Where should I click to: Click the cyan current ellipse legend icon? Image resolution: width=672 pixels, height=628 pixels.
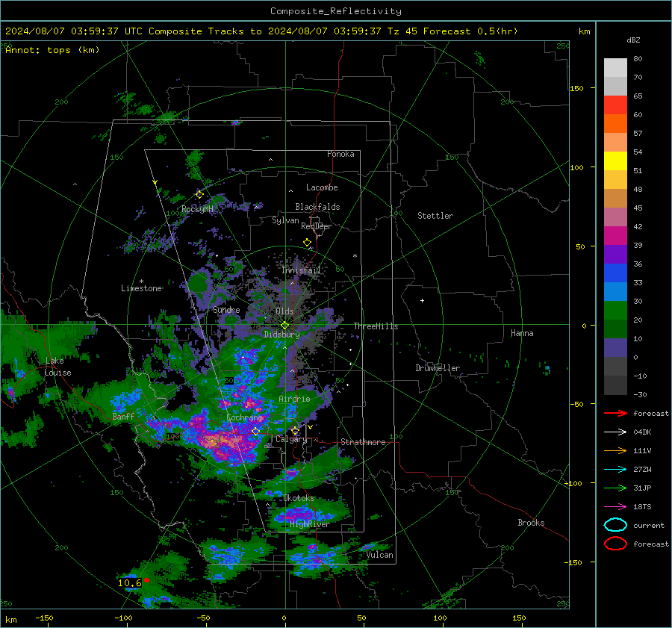615,525
